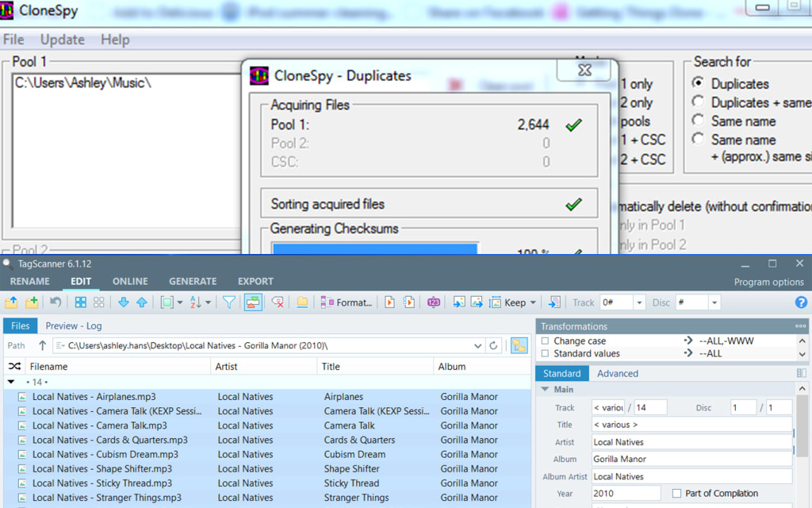Click the blue move down arrow icon
Screen dimensions: 812x508
tap(123, 302)
